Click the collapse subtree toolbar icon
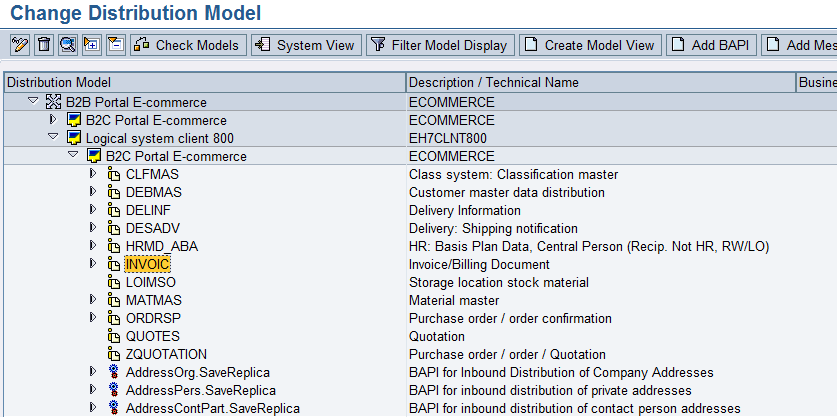This screenshot has width=837, height=417. [x=116, y=45]
